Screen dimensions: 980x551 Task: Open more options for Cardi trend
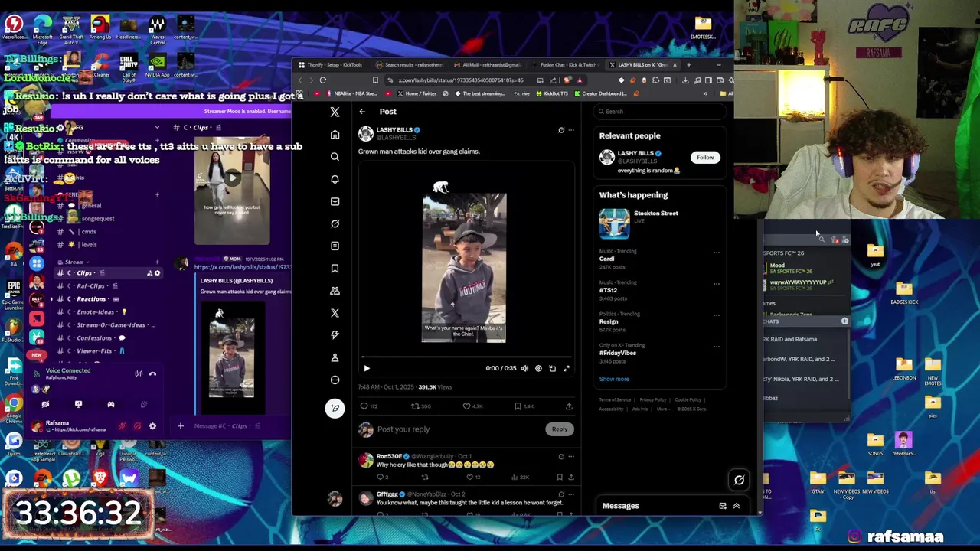click(x=717, y=253)
